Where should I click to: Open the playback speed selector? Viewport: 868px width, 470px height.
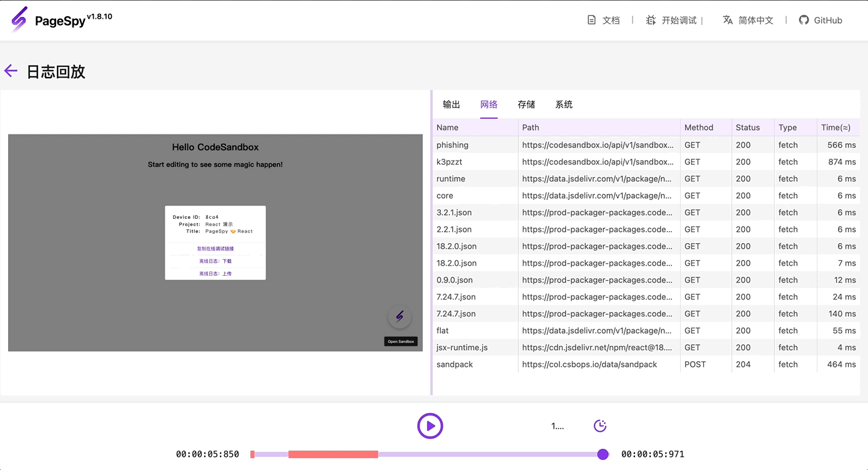557,426
